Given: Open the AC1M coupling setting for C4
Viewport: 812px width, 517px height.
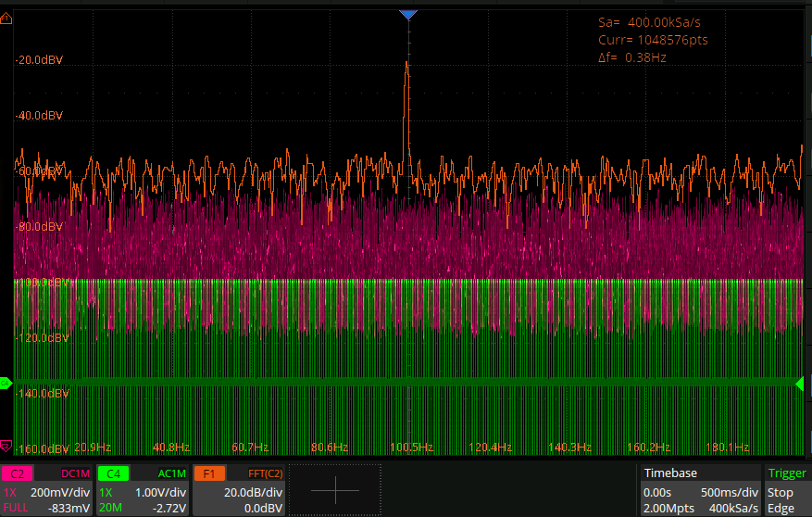Looking at the screenshot, I should 172,473.
